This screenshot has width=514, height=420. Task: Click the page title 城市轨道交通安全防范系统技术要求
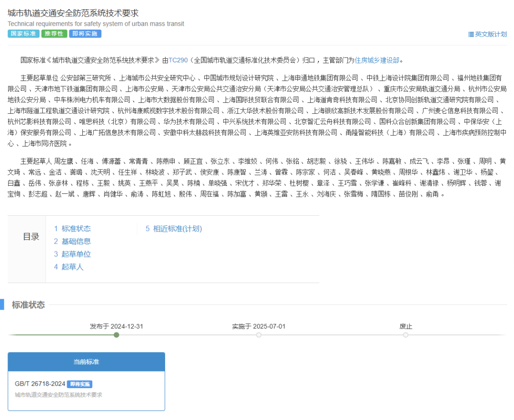73,13
